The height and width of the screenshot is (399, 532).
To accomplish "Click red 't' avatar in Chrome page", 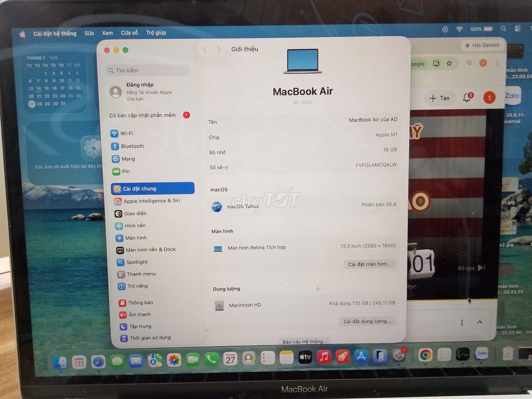I will click(489, 98).
